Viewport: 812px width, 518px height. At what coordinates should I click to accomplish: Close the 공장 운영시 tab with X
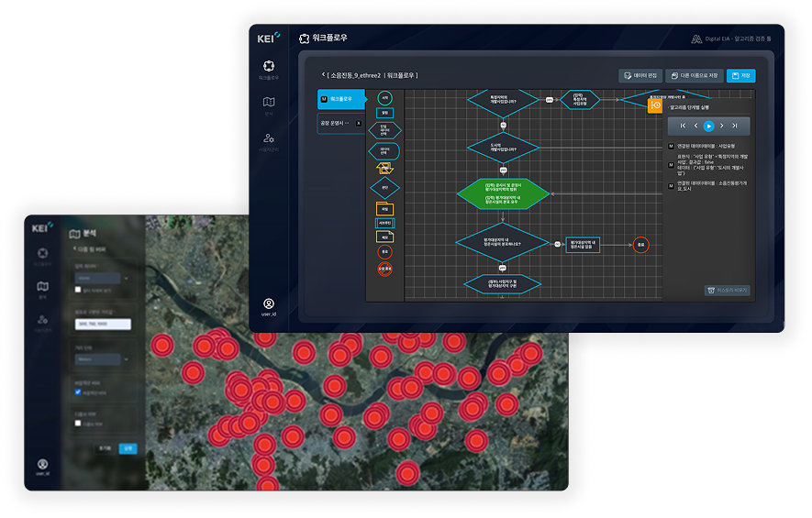358,123
